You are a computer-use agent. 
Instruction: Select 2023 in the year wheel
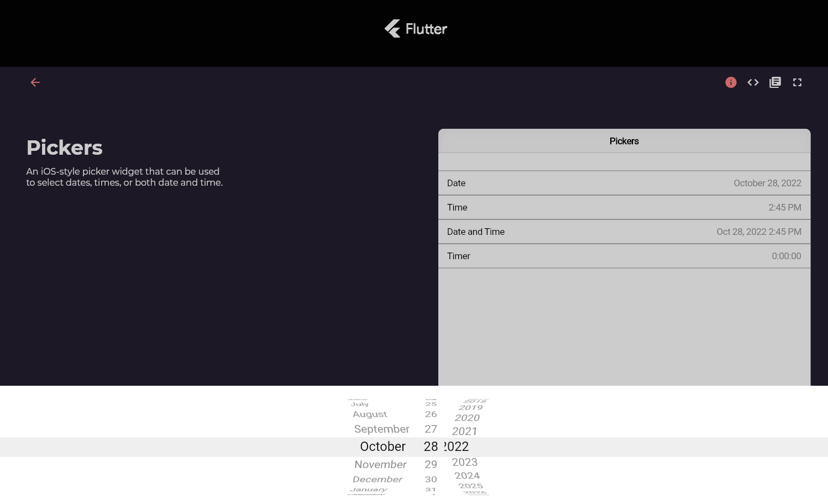(464, 462)
